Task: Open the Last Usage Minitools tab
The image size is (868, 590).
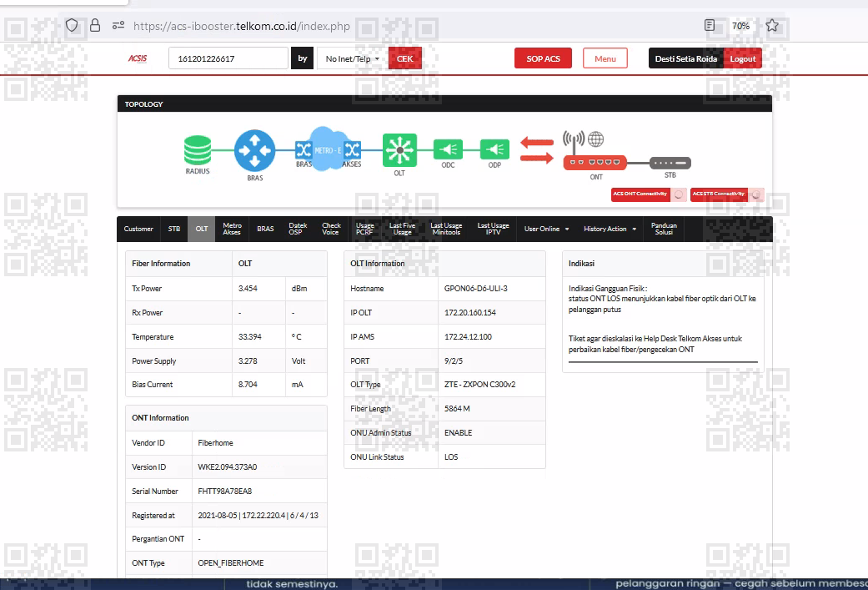Action: (446, 229)
